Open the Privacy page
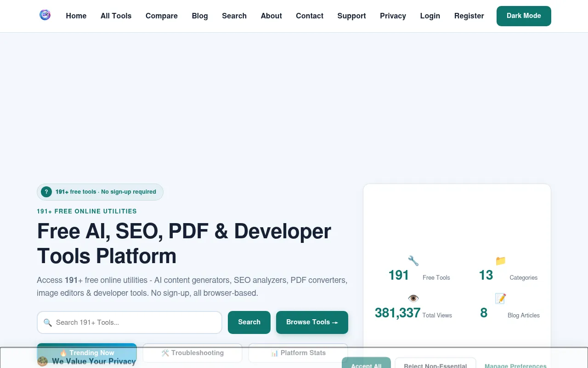Image resolution: width=588 pixels, height=368 pixels. (x=393, y=16)
